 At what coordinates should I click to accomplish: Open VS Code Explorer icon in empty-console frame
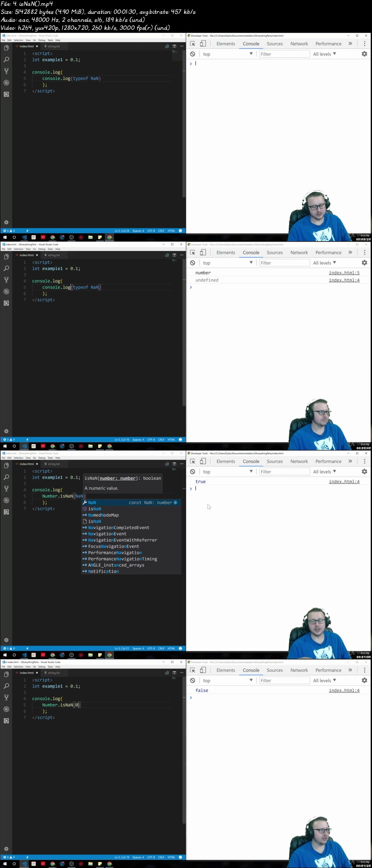tap(6, 48)
